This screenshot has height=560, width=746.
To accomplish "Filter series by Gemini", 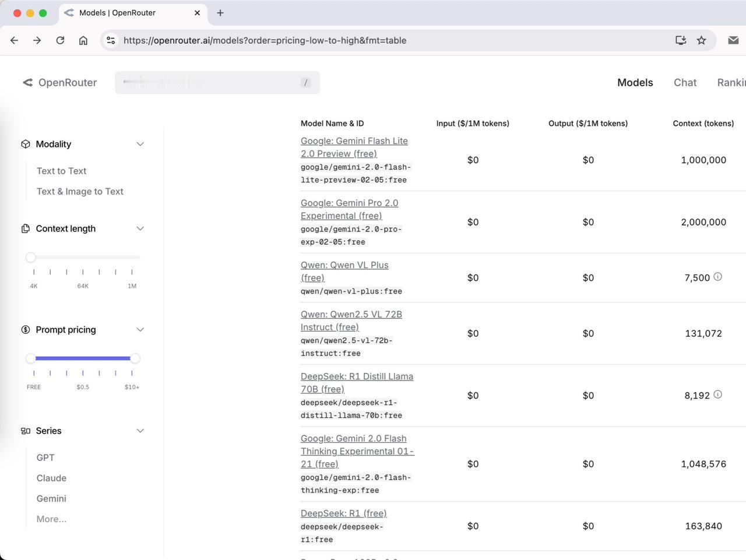I will click(x=51, y=498).
